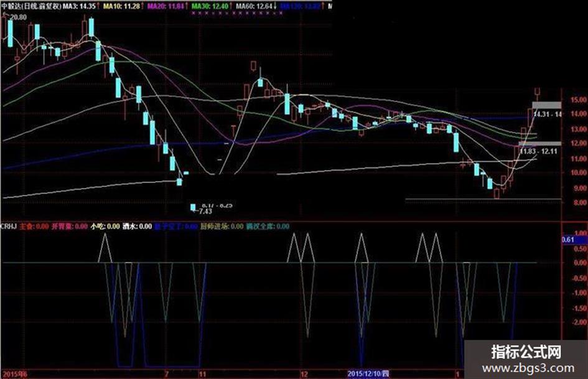This screenshot has width=588, height=379.
Task: Click the 小吃: 0.00 indicator value
Action: (x=105, y=227)
